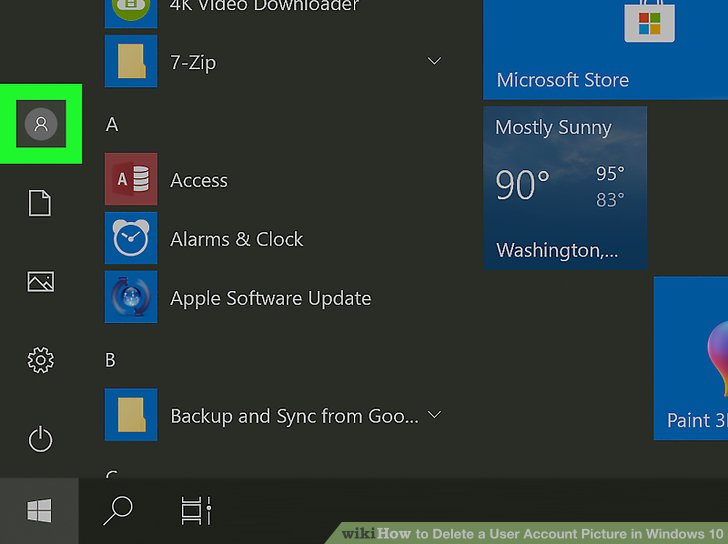Image resolution: width=728 pixels, height=544 pixels.
Task: Click the 4K Video Downloader icon
Action: click(x=131, y=13)
